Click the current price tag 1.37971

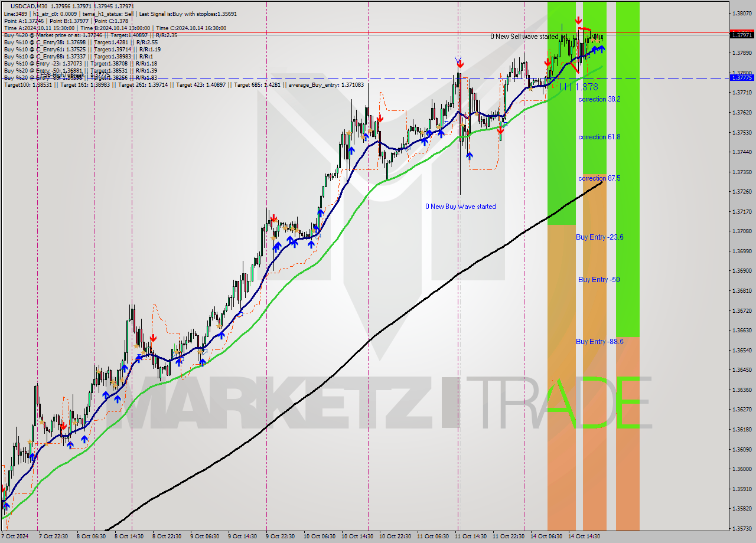(742, 35)
